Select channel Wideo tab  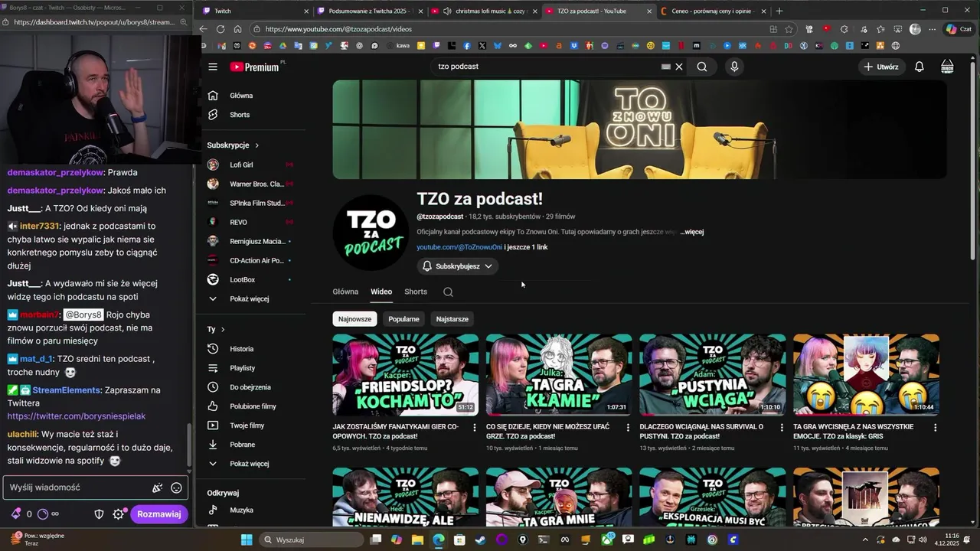(381, 292)
